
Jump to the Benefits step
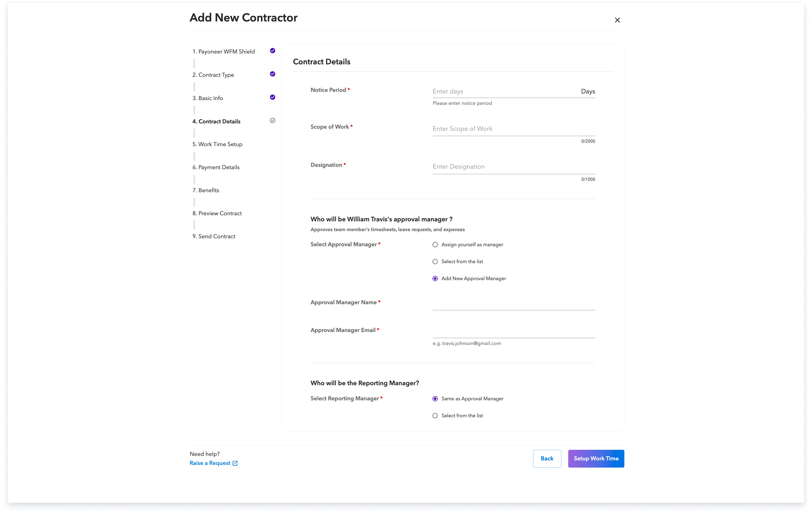click(206, 190)
